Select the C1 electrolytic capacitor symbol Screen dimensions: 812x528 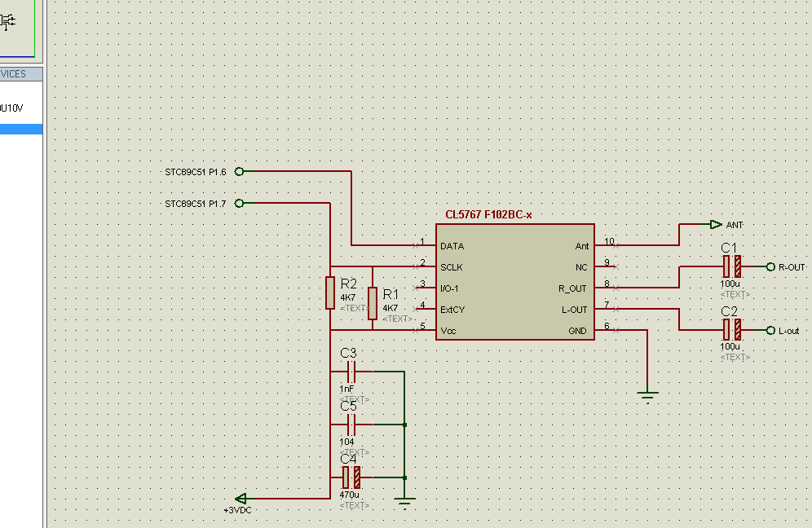(x=732, y=266)
